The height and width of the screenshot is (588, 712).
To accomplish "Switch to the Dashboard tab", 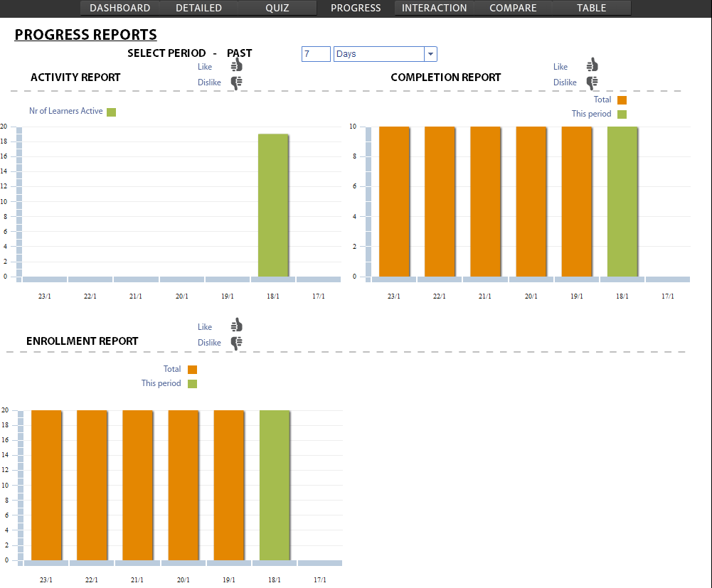I will pyautogui.click(x=119, y=8).
